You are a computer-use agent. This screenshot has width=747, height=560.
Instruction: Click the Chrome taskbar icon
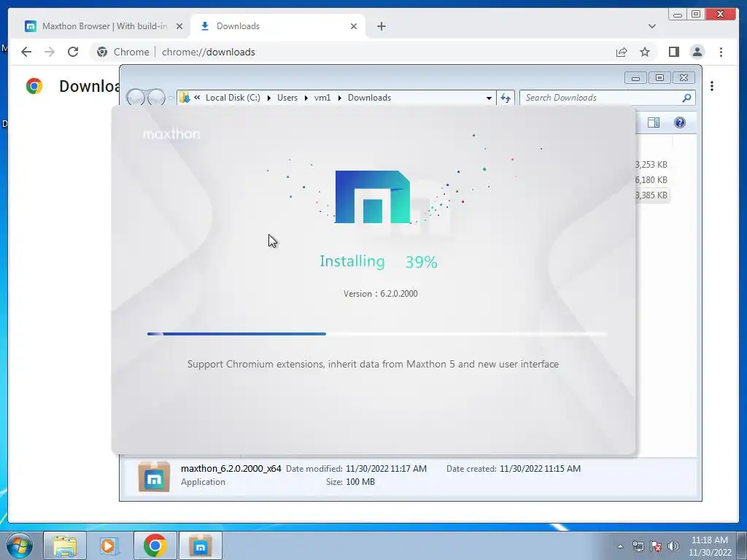(x=155, y=545)
